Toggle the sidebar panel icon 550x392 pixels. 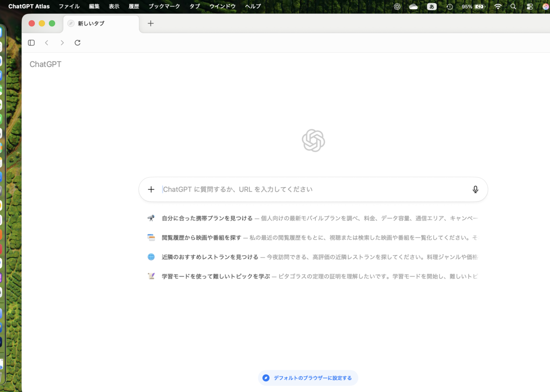click(x=31, y=43)
